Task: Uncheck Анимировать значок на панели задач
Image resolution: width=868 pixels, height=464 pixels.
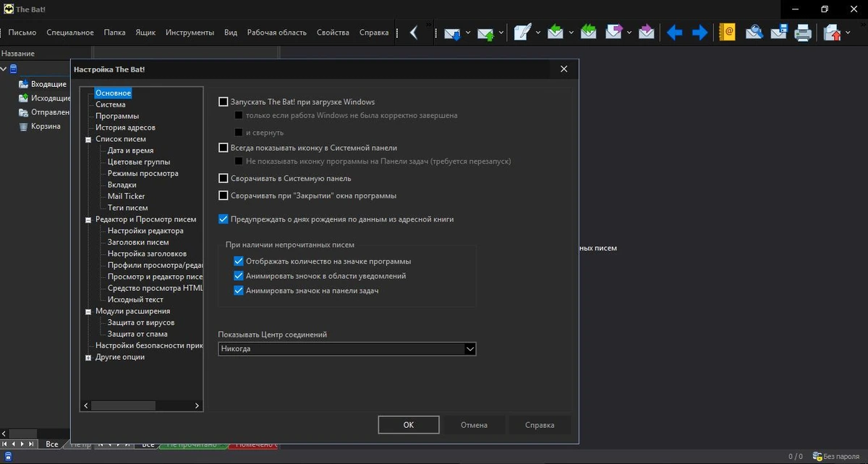Action: [x=239, y=290]
